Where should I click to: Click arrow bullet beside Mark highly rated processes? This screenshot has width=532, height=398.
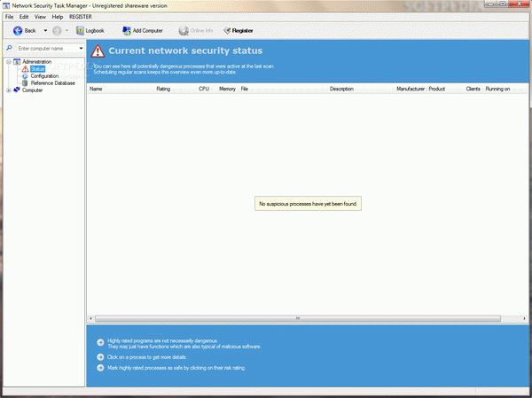tap(100, 368)
